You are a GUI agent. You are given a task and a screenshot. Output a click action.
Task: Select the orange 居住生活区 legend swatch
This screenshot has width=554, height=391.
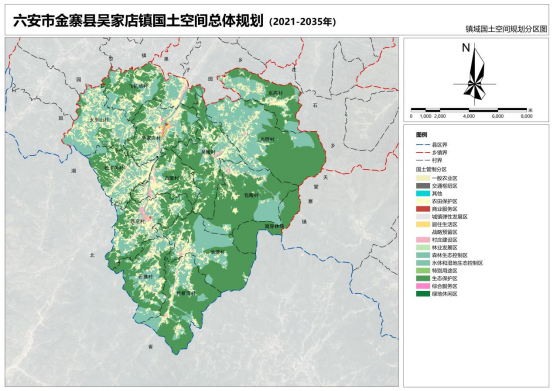[x=423, y=224]
